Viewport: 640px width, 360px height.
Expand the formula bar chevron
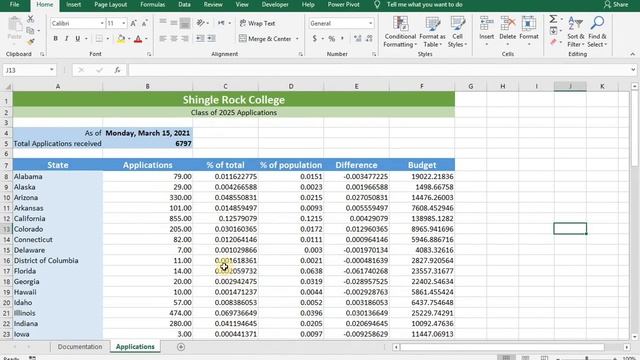(x=633, y=70)
